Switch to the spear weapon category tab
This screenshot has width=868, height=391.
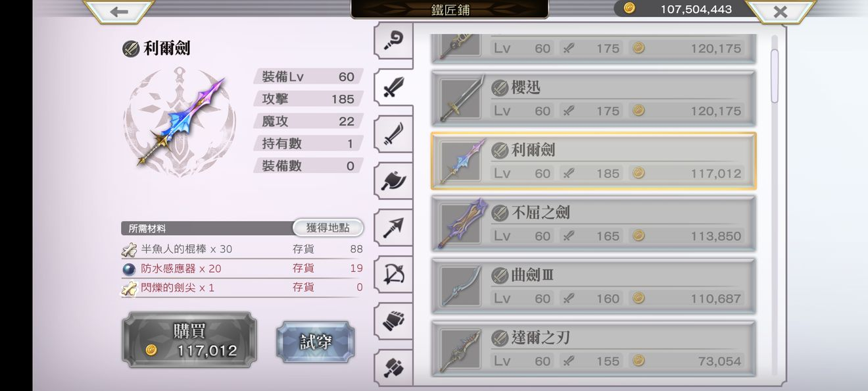393,227
